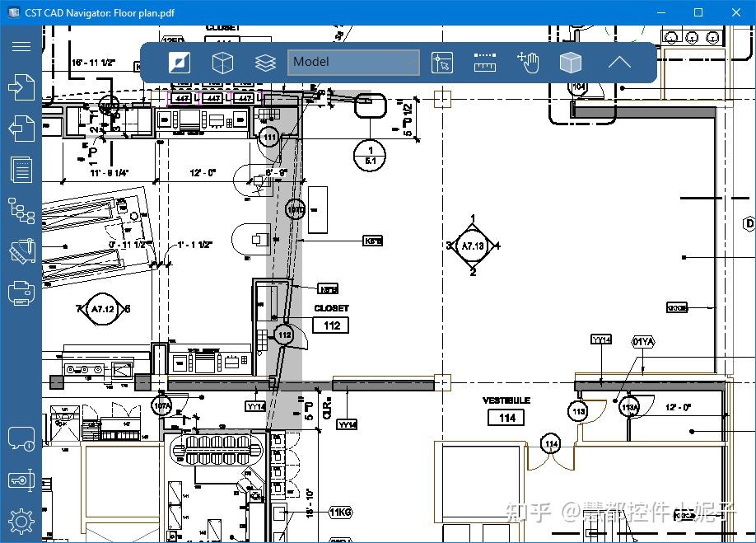Open the batch conversion flowchart icon
The width and height of the screenshot is (756, 543).
click(x=21, y=210)
